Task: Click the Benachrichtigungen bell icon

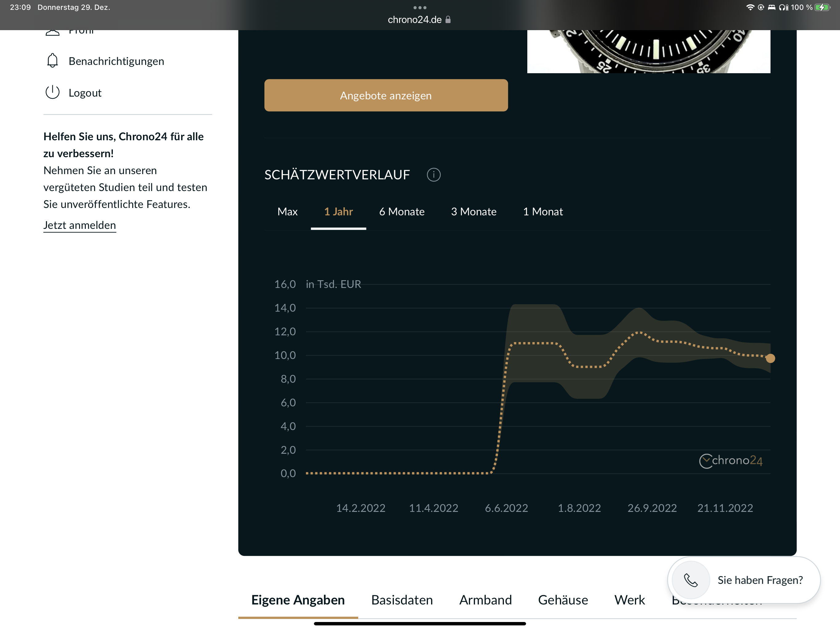Action: (52, 61)
